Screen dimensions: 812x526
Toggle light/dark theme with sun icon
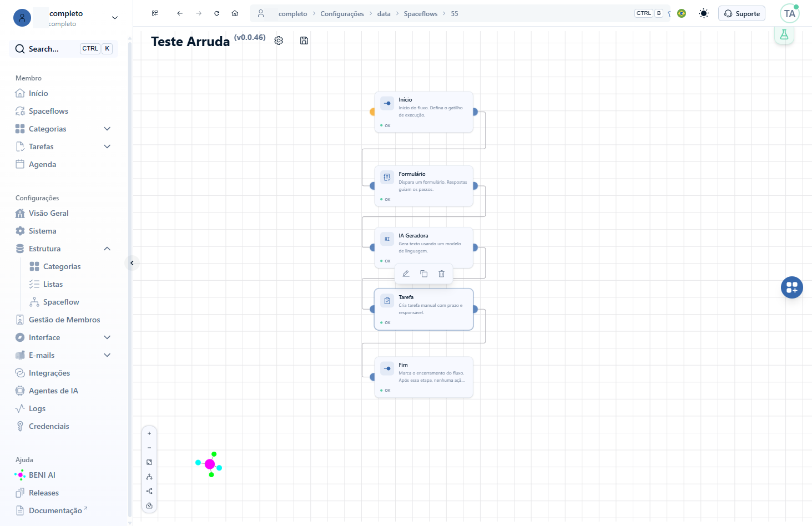(x=704, y=13)
